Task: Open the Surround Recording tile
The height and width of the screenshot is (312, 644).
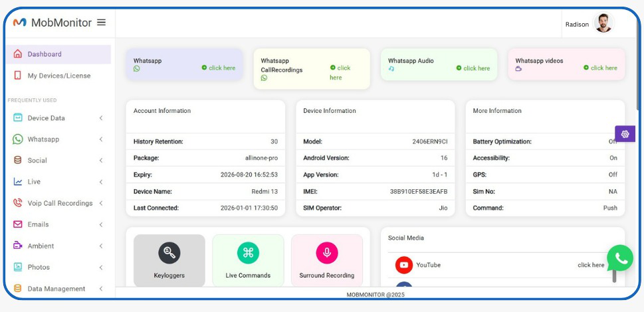Action: (x=327, y=260)
